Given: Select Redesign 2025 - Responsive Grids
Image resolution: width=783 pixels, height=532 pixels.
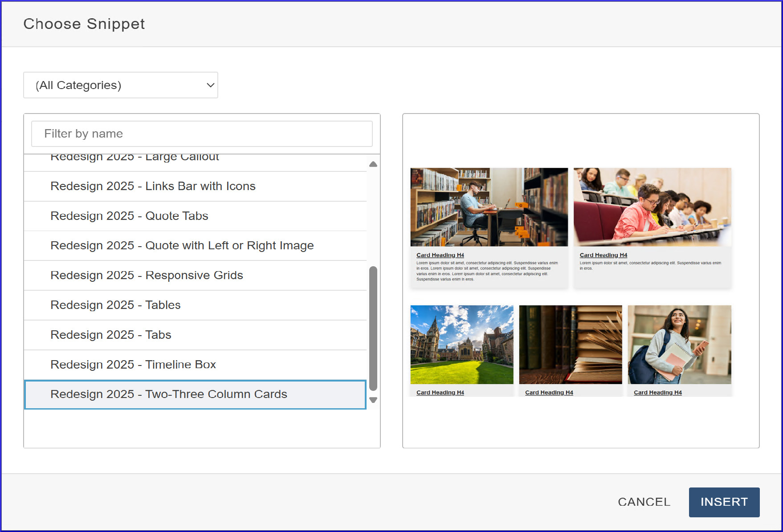Looking at the screenshot, I should click(147, 276).
